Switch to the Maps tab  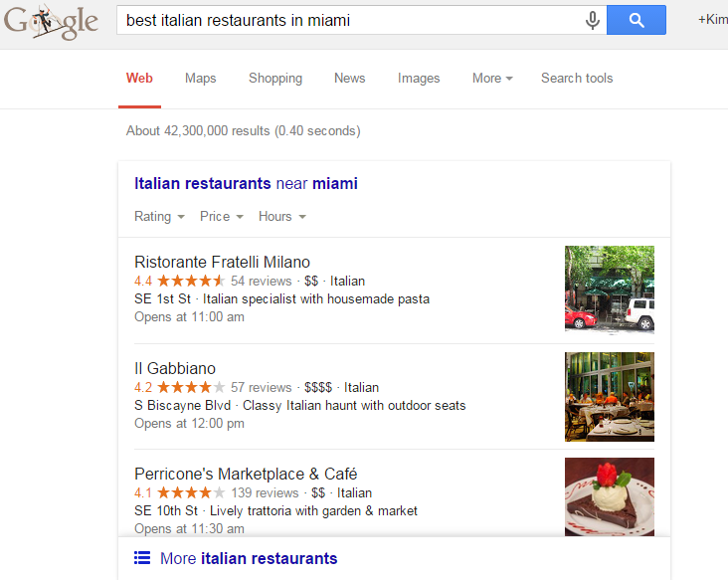201,78
